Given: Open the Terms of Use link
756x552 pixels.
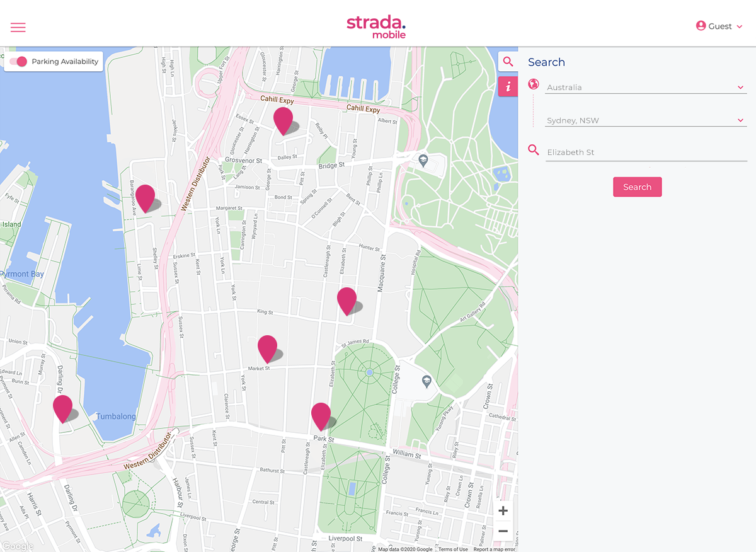Looking at the screenshot, I should [x=453, y=549].
